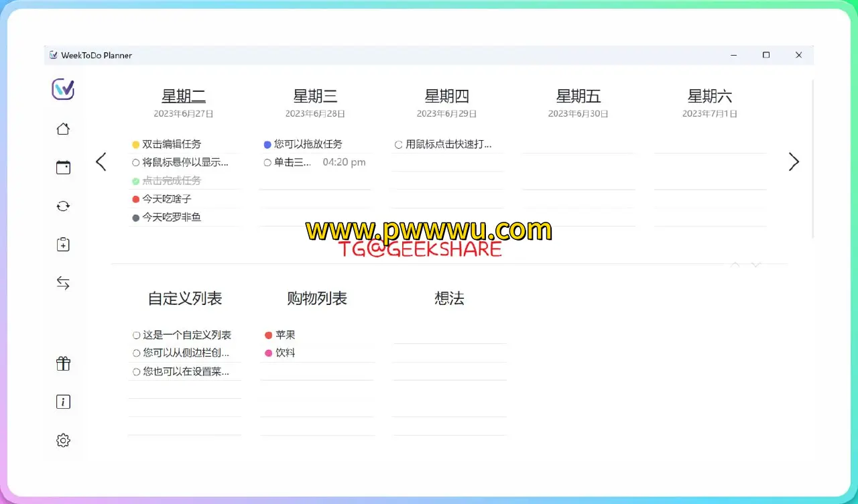858x504 pixels.
Task: Click the 今天吃罗非鱼 task text
Action: point(172,217)
